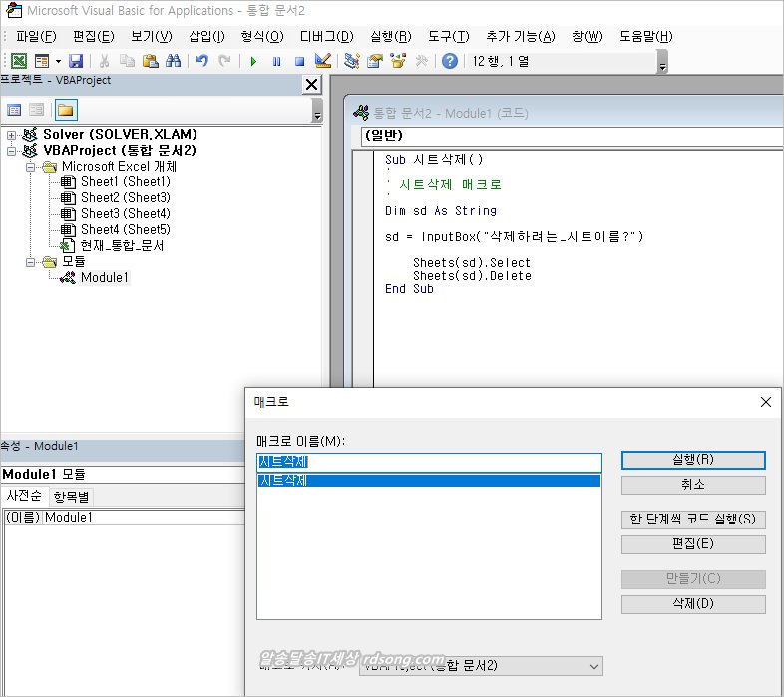The width and height of the screenshot is (784, 697).
Task: Click View Code icon in project pane
Action: 15,110
